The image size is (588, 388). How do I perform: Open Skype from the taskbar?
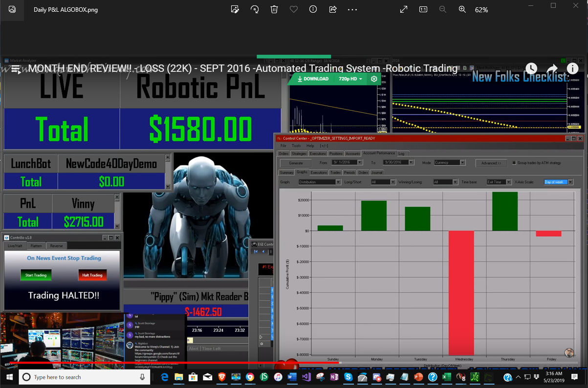(348, 377)
